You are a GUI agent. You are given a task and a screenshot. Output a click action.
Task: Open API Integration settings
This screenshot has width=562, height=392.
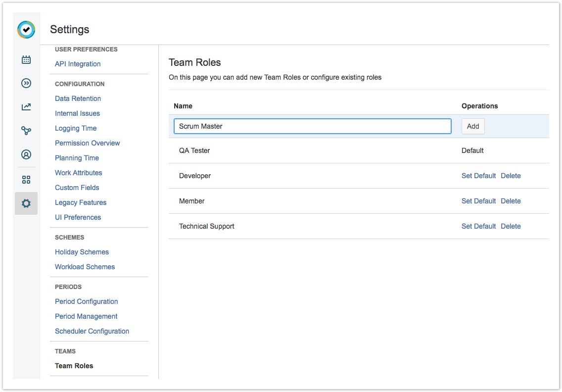pyautogui.click(x=78, y=64)
